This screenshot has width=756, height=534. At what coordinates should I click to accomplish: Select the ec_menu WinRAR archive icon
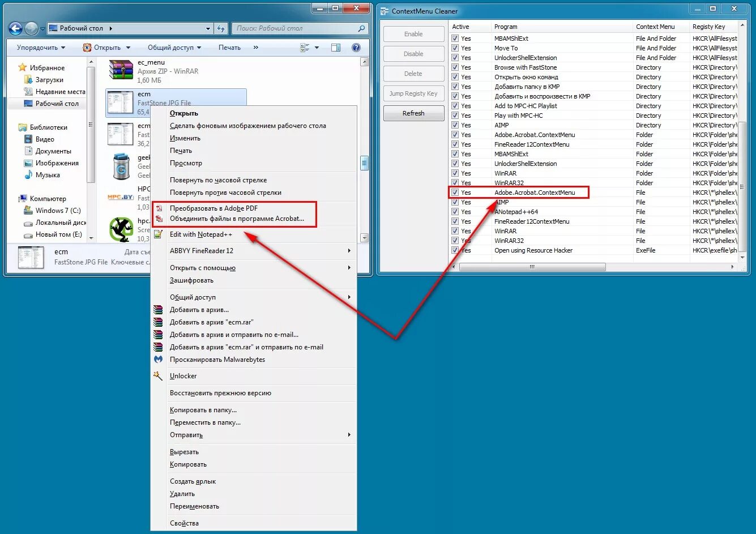[x=121, y=71]
